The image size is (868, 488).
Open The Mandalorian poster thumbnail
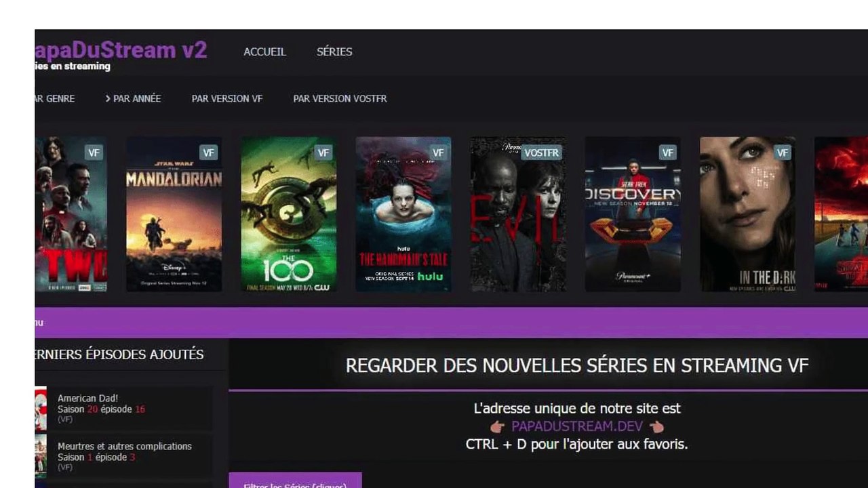[x=174, y=214]
